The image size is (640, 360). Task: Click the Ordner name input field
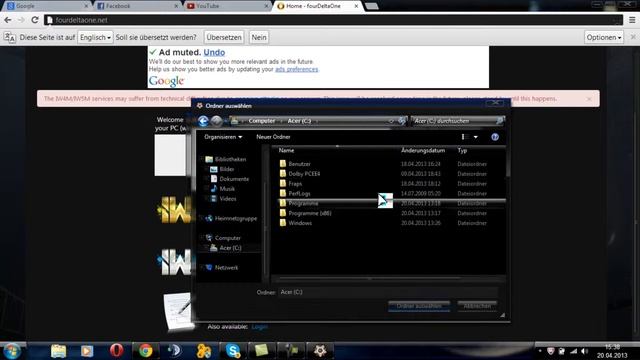(388, 292)
